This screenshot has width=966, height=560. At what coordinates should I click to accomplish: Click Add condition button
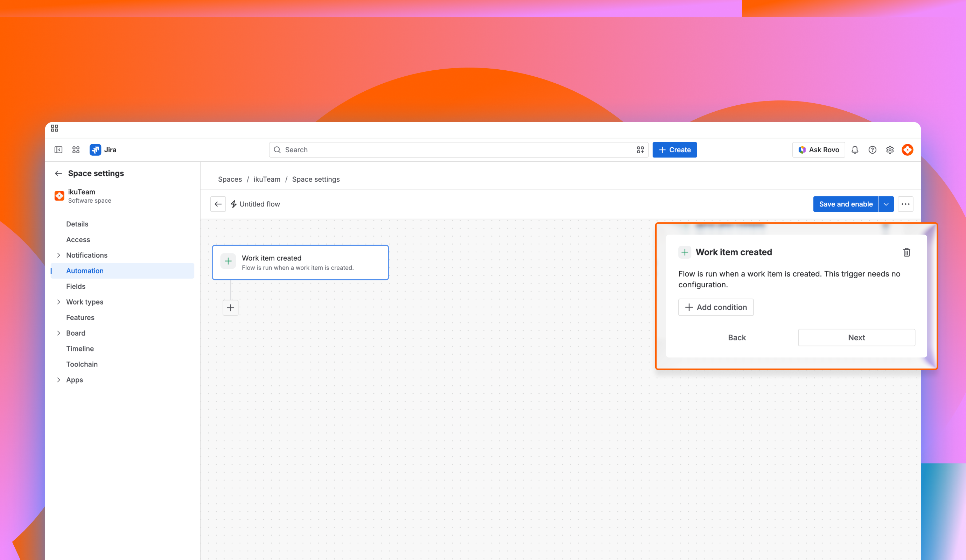click(x=716, y=307)
